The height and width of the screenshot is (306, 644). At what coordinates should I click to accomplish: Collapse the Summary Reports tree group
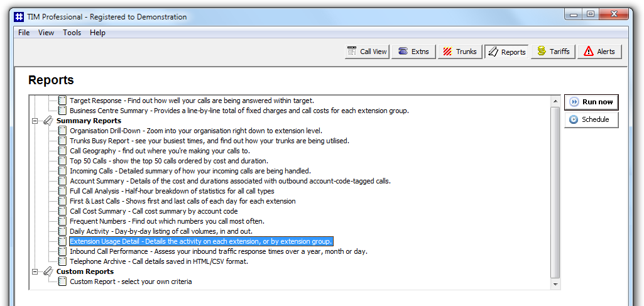[35, 121]
